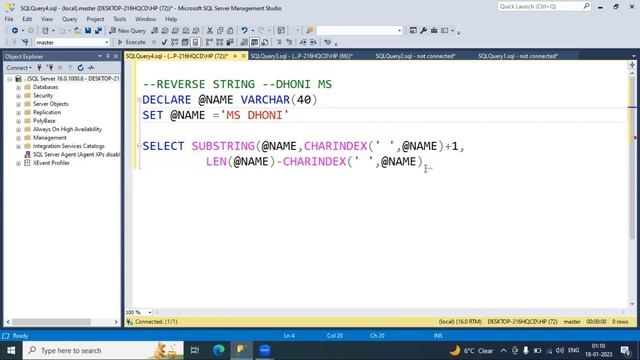Click the Comment Out Lines icon
Image resolution: width=640 pixels, height=360 pixels.
coord(279,42)
